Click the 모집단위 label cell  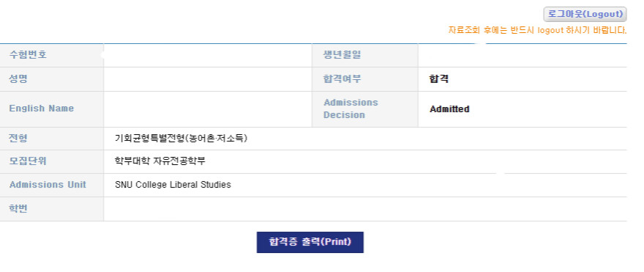click(52, 161)
